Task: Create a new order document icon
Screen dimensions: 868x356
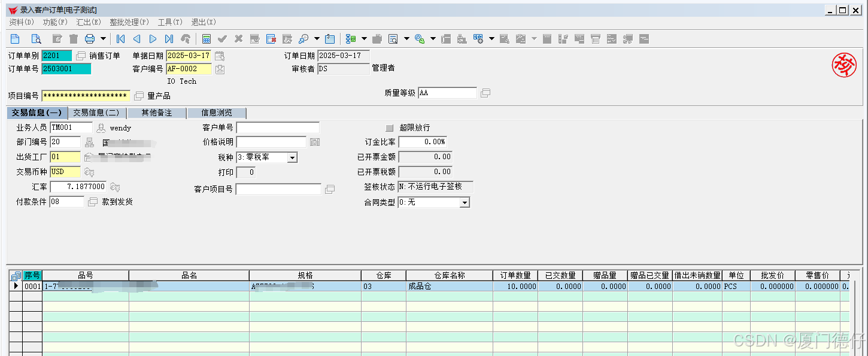Action: click(15, 39)
